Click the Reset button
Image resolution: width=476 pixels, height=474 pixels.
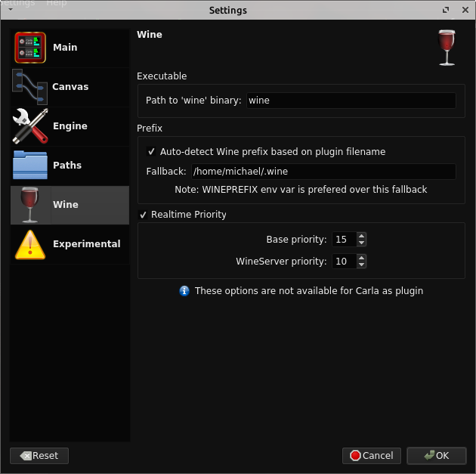tap(39, 456)
